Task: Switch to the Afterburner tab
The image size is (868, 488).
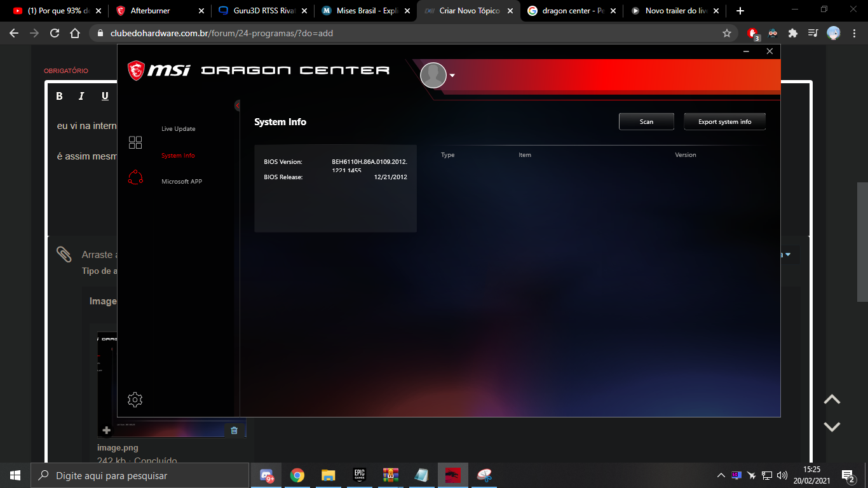Action: 159,11
